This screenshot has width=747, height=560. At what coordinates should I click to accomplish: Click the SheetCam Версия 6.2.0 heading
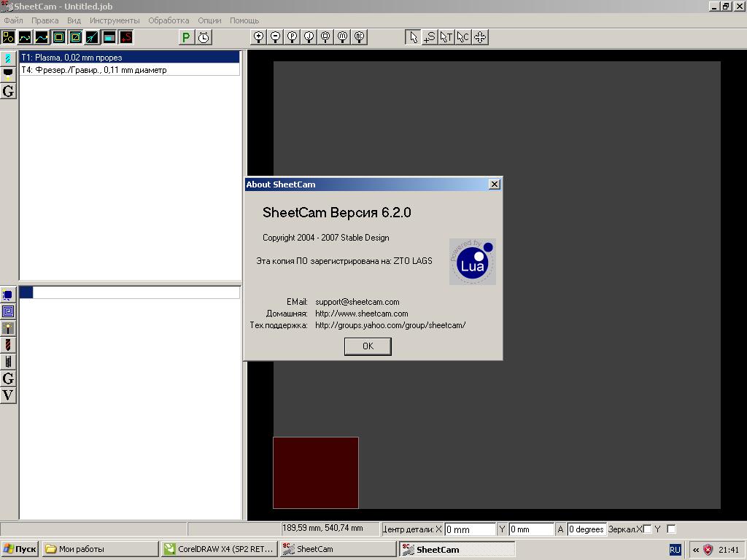[337, 212]
